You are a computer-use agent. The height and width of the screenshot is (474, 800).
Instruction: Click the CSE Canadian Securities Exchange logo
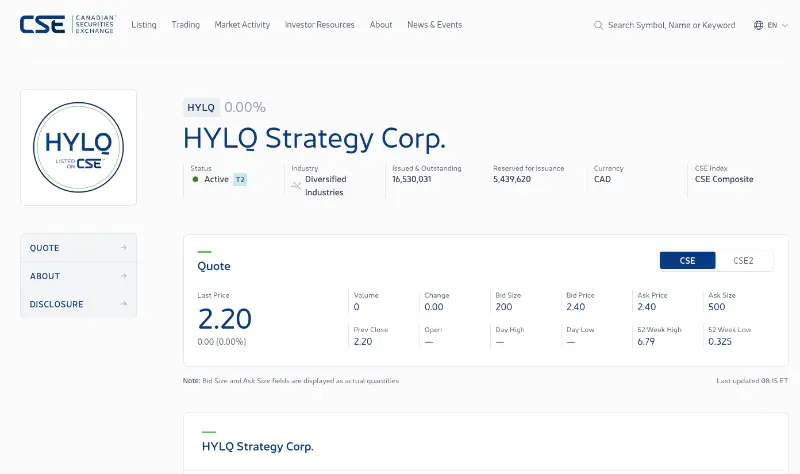[68, 24]
